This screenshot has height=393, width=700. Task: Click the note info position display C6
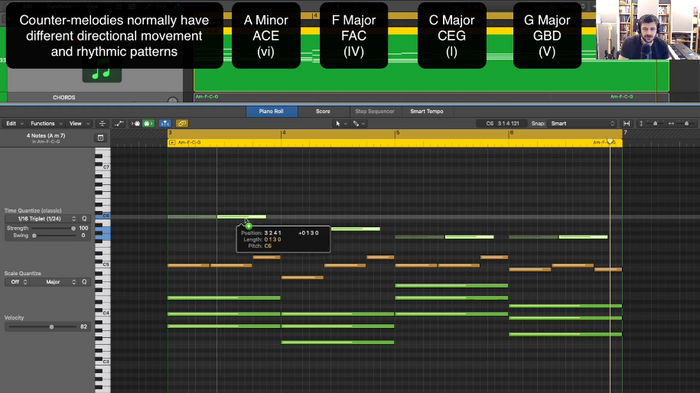502,123
